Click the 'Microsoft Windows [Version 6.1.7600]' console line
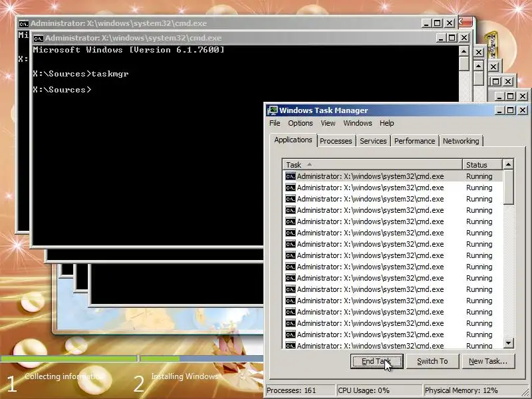 [128, 50]
